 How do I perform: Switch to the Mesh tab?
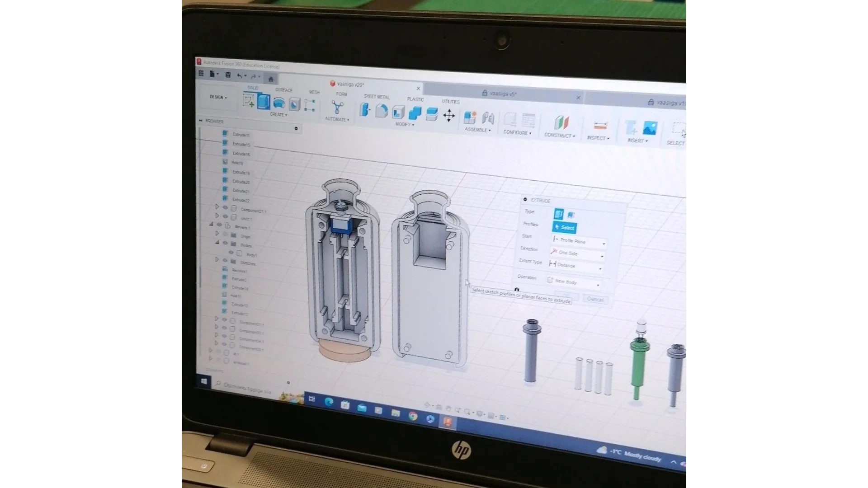point(314,92)
